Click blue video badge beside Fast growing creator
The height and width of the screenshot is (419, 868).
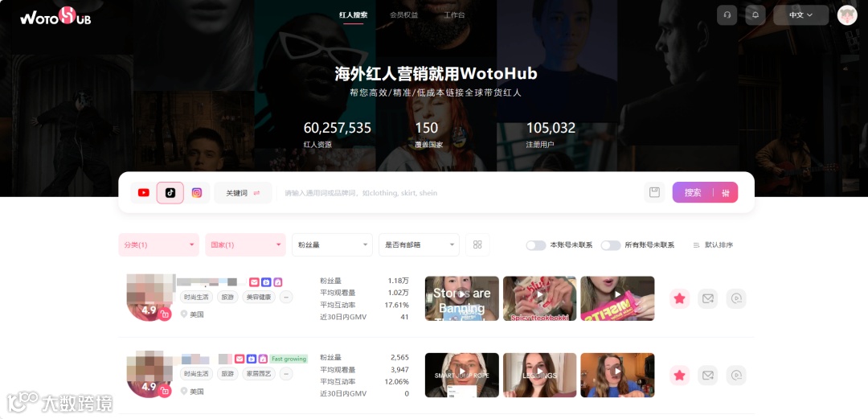tap(252, 359)
